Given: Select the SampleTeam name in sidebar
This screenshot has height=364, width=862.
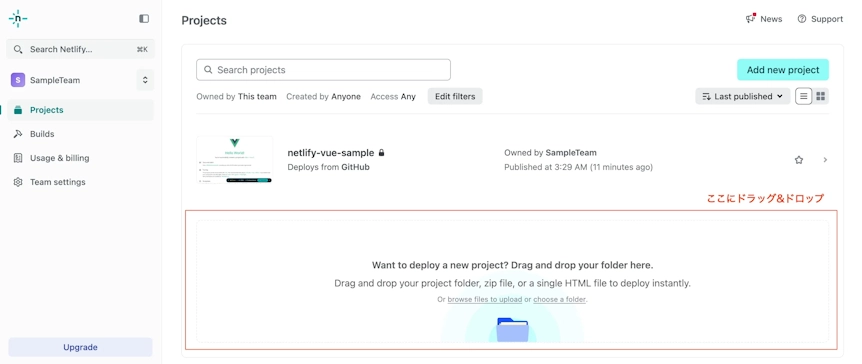Looking at the screenshot, I should click(x=55, y=80).
